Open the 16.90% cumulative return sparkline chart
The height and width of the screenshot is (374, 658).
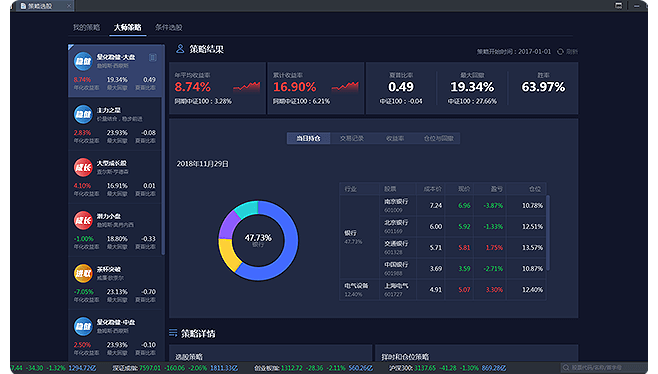(345, 87)
